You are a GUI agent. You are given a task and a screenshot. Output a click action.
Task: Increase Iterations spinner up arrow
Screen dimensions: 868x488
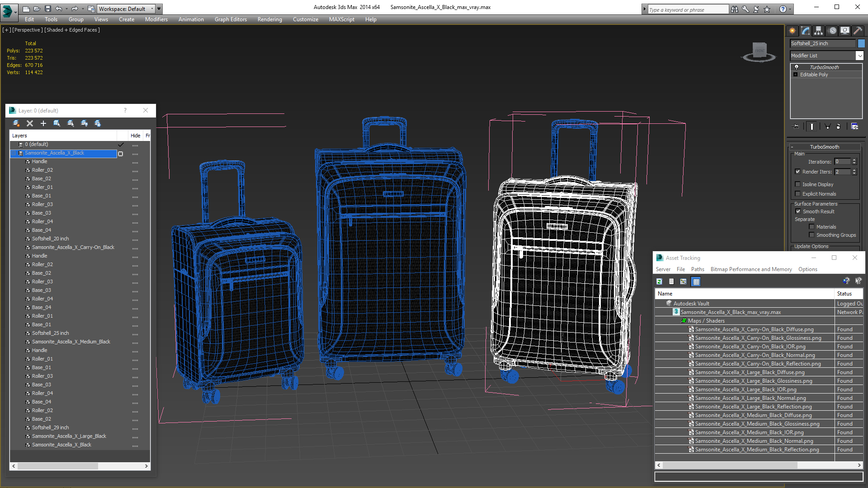pyautogui.click(x=854, y=160)
